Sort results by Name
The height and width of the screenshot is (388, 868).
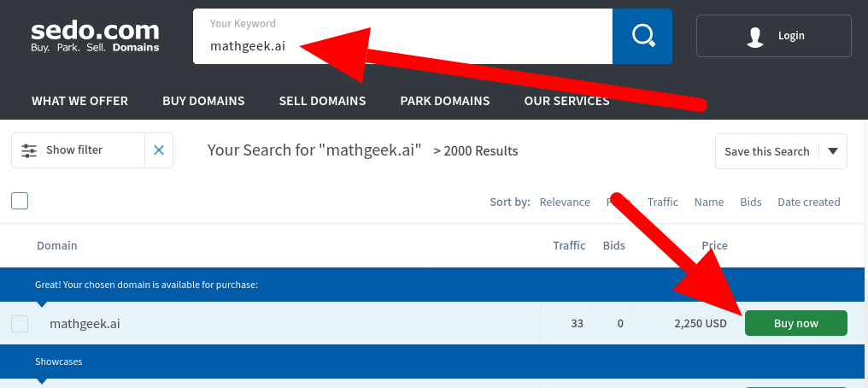tap(709, 202)
